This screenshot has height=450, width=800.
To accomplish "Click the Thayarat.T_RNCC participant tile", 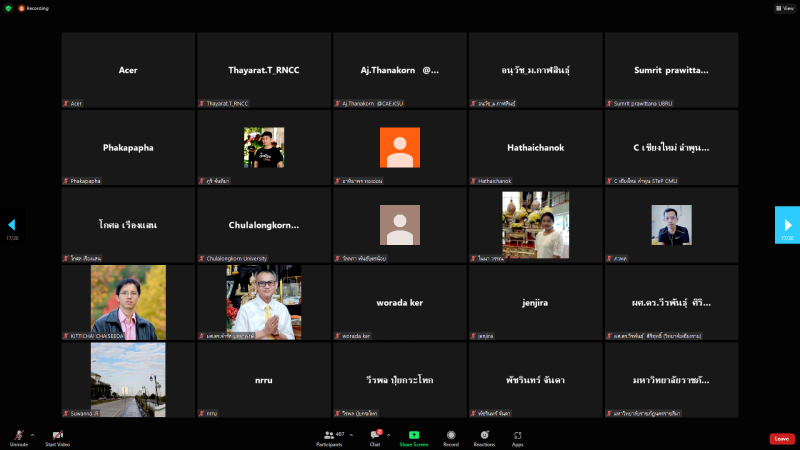I will click(264, 70).
